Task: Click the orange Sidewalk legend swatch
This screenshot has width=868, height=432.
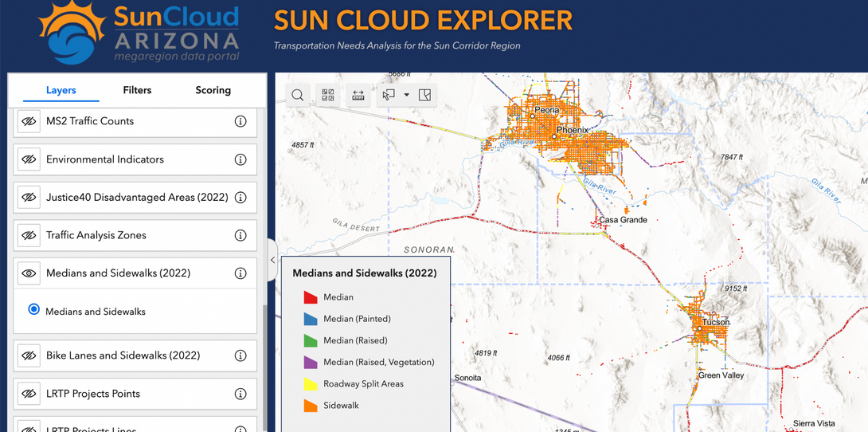Action: 310,406
